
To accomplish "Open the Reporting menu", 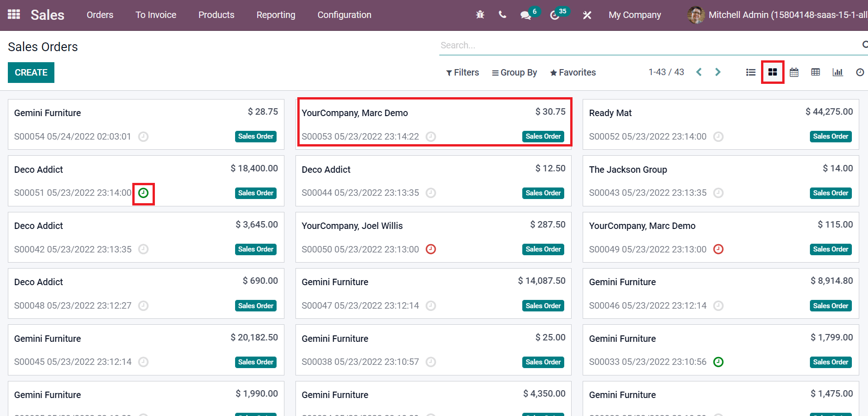I will (x=276, y=15).
